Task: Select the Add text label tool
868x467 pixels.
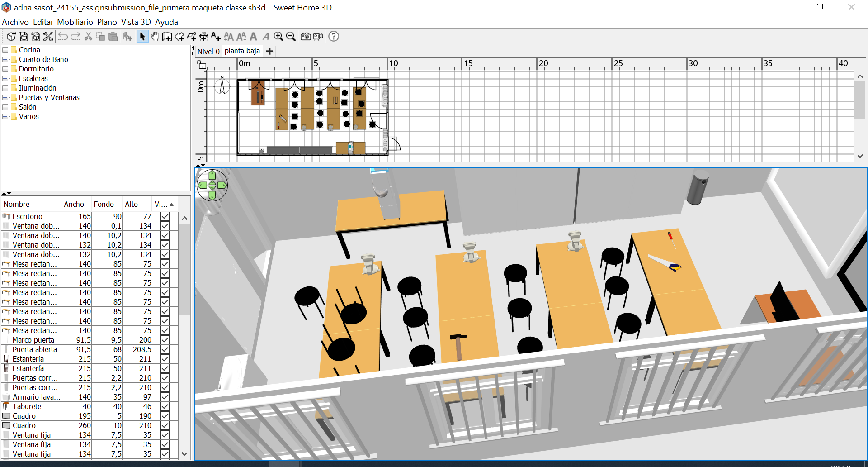Action: tap(216, 37)
